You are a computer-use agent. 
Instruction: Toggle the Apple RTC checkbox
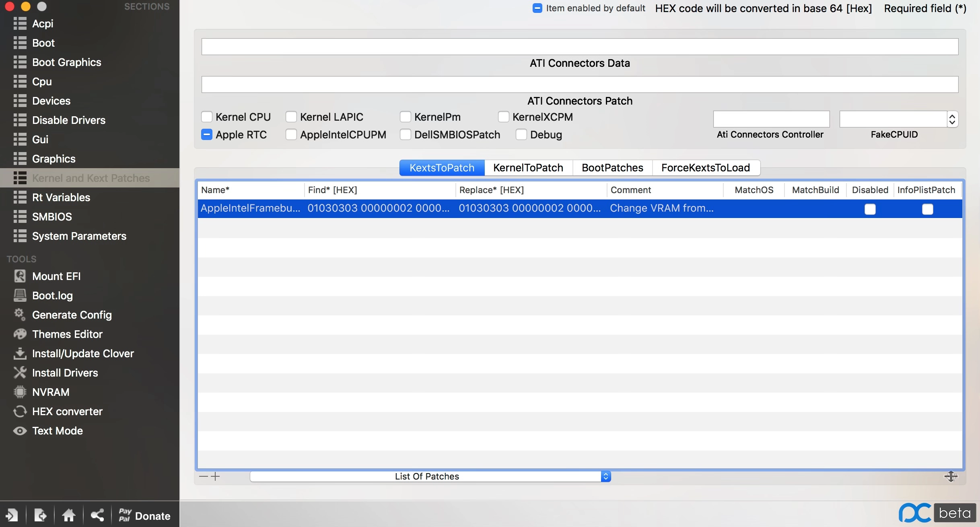(x=207, y=135)
